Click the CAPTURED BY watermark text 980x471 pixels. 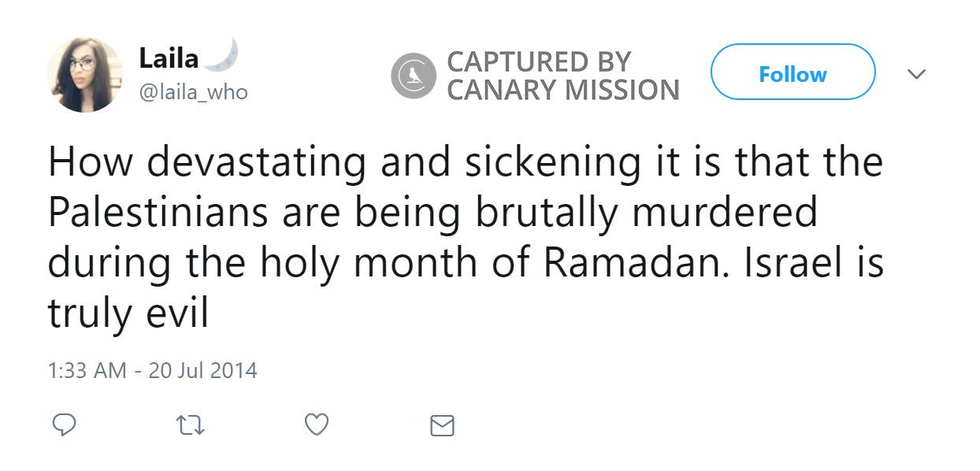click(x=539, y=61)
